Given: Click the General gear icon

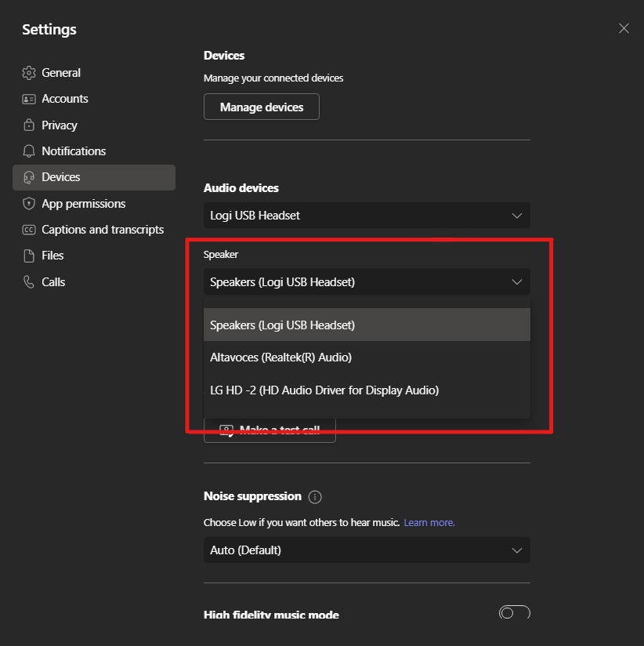Looking at the screenshot, I should point(29,73).
